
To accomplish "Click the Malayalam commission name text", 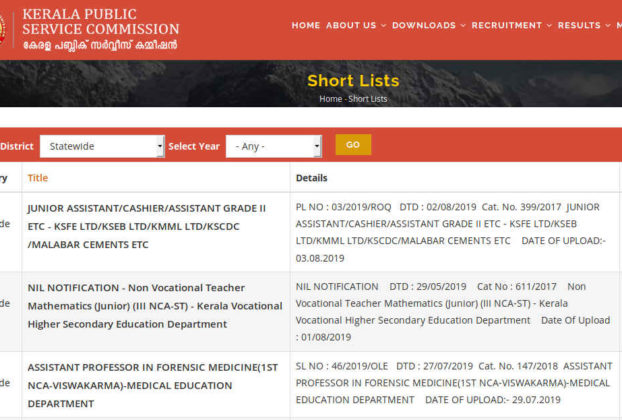I will click(x=100, y=45).
